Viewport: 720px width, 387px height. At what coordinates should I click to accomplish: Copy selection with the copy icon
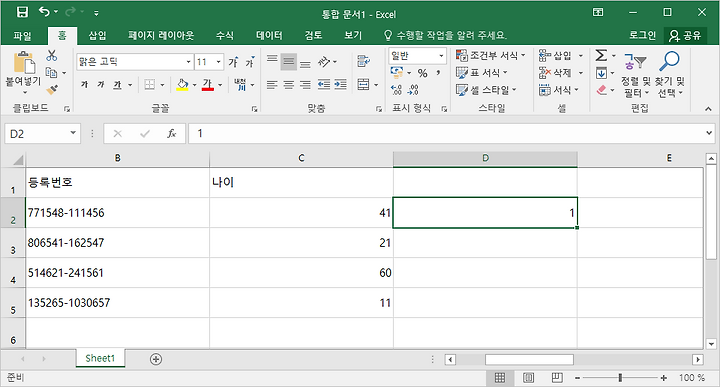[51, 73]
